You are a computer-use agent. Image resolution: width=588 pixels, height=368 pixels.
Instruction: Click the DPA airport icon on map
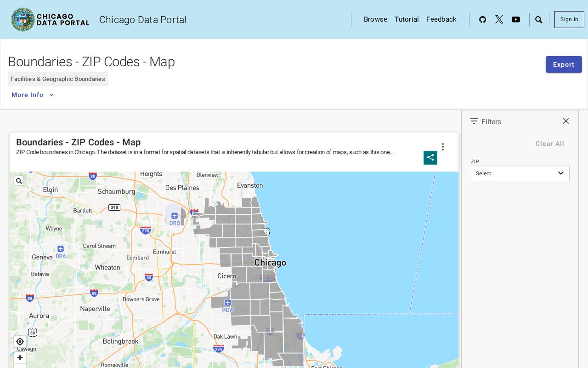click(x=61, y=248)
